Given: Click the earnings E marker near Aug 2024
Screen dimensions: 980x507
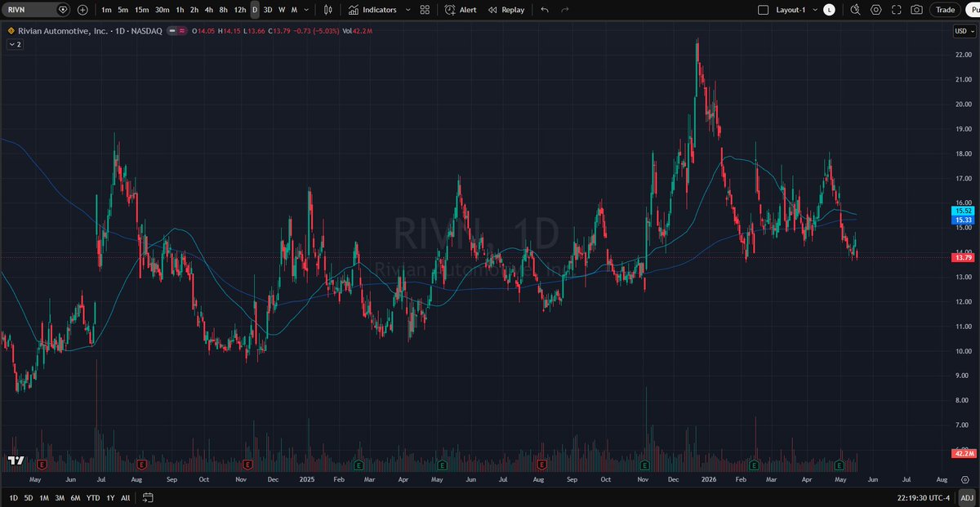Looking at the screenshot, I should (142, 465).
